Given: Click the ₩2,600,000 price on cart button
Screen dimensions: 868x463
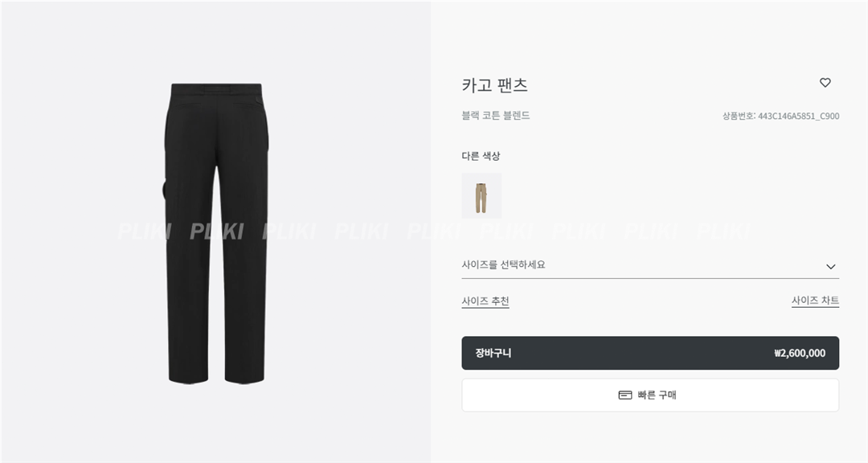Looking at the screenshot, I should pos(800,354).
